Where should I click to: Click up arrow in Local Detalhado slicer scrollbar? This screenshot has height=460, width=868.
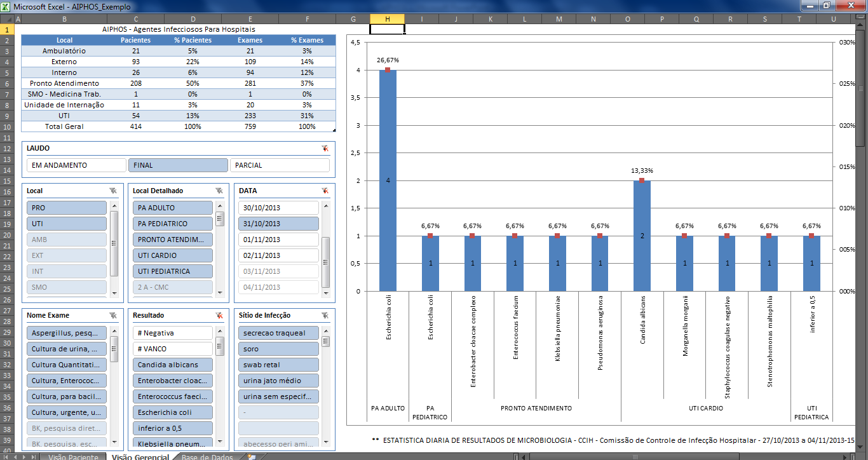click(220, 206)
